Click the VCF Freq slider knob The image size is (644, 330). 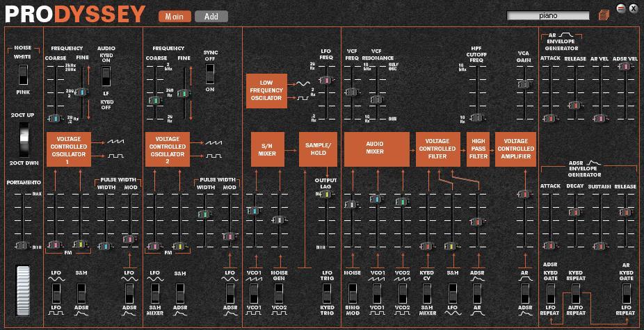[x=352, y=92]
